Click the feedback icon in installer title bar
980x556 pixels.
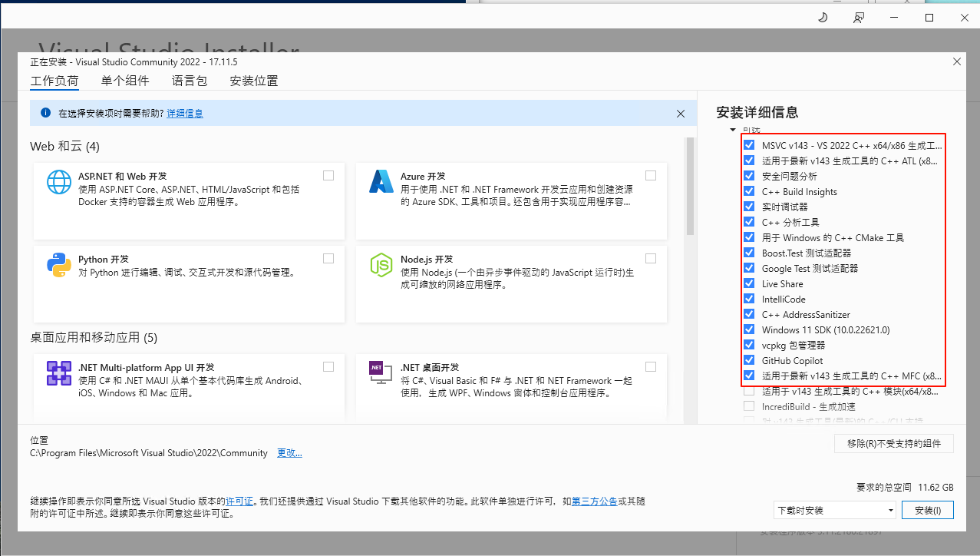859,17
